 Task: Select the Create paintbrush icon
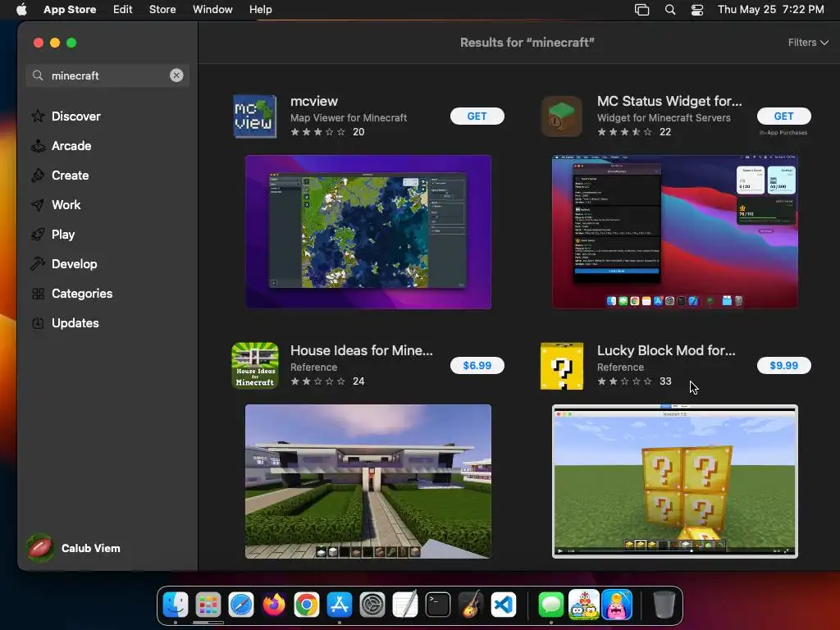[38, 176]
